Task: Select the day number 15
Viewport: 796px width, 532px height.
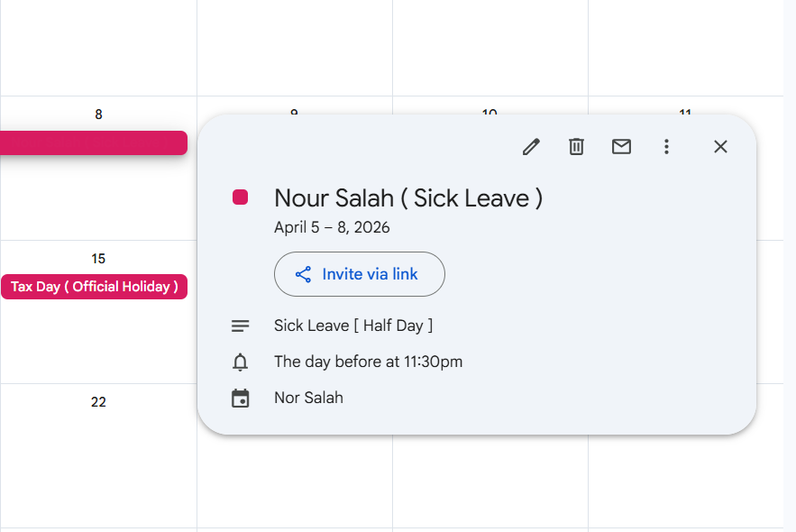Action: 98,259
